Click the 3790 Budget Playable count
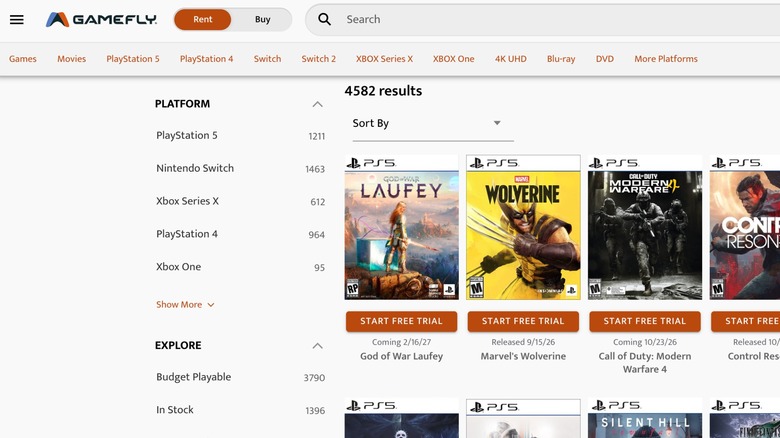 (314, 378)
